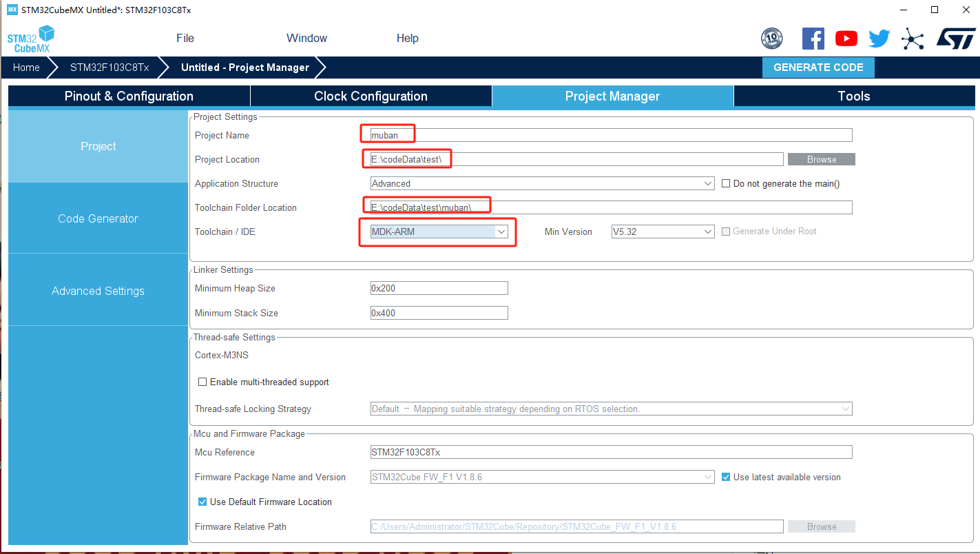
Task: Click the MX app icon in title bar
Action: [x=12, y=10]
